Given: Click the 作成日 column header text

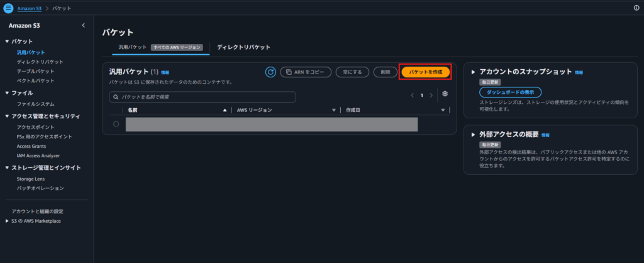Looking at the screenshot, I should coord(353,110).
